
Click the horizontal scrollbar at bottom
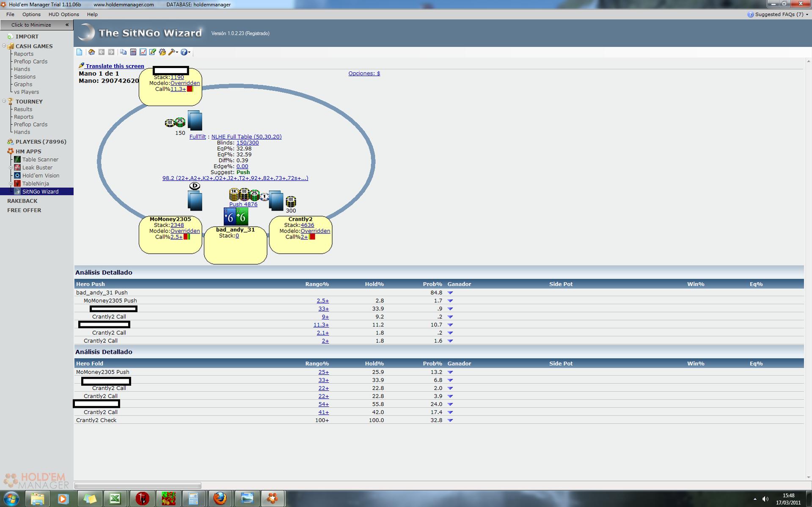(x=138, y=485)
